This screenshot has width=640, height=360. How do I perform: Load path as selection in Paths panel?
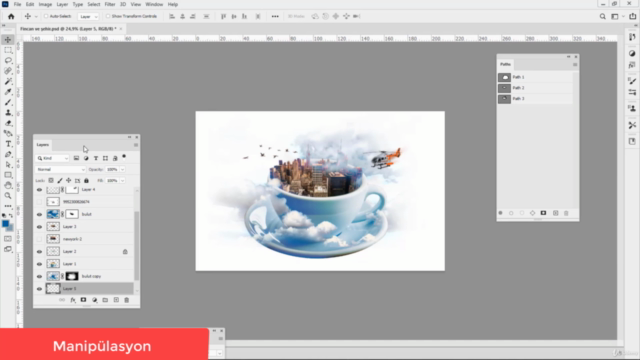[522, 213]
